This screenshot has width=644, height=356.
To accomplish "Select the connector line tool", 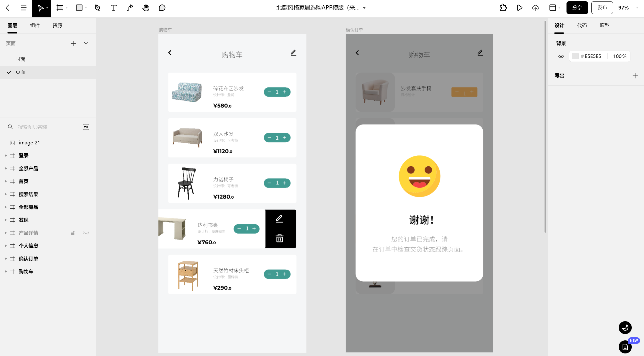I will click(130, 8).
